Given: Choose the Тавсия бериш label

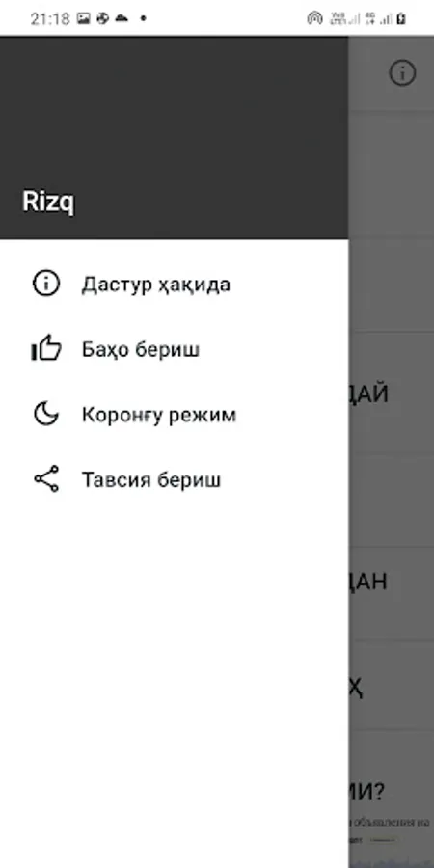Looking at the screenshot, I should click(x=151, y=479).
